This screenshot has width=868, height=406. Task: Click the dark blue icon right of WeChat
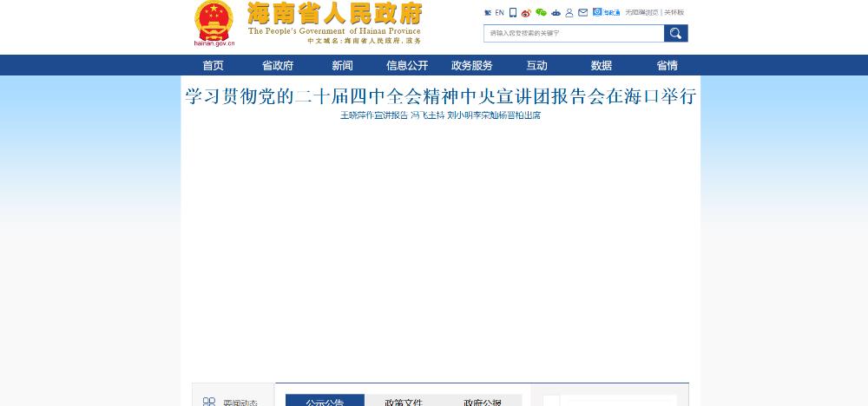[x=556, y=13]
